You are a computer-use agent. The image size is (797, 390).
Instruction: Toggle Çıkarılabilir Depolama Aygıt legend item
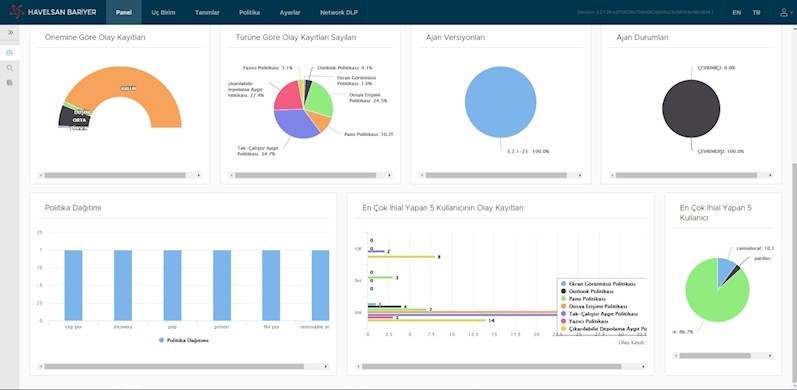(x=603, y=329)
